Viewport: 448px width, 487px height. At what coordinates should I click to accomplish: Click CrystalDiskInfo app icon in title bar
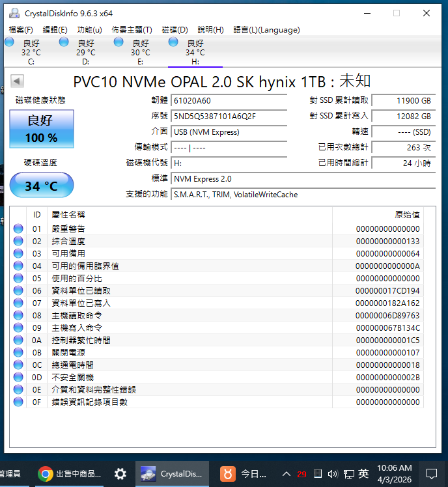[14, 14]
